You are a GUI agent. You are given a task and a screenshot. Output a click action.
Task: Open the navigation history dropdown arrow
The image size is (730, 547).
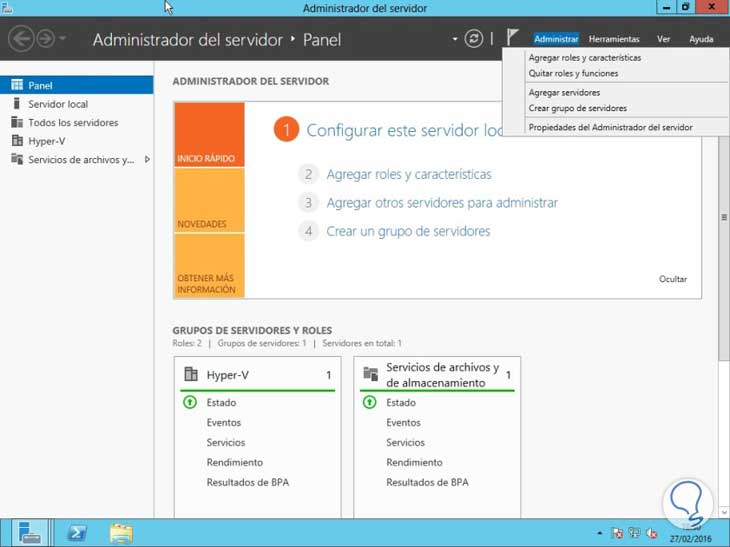click(63, 38)
